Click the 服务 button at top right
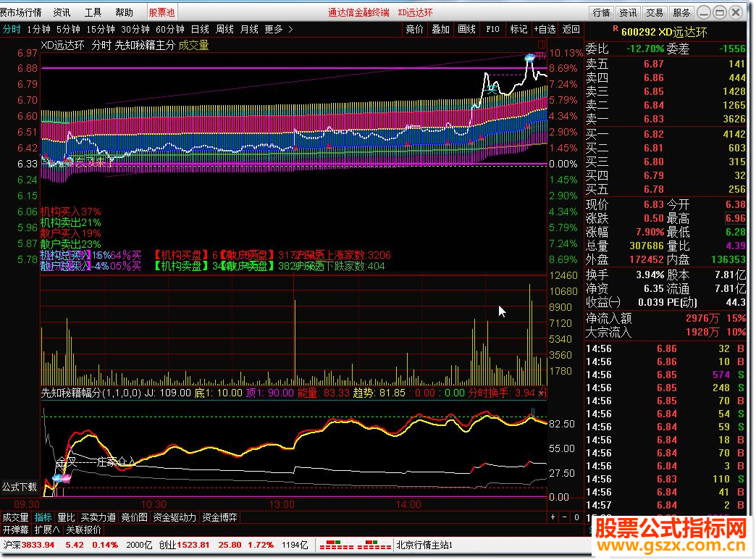 tap(681, 12)
